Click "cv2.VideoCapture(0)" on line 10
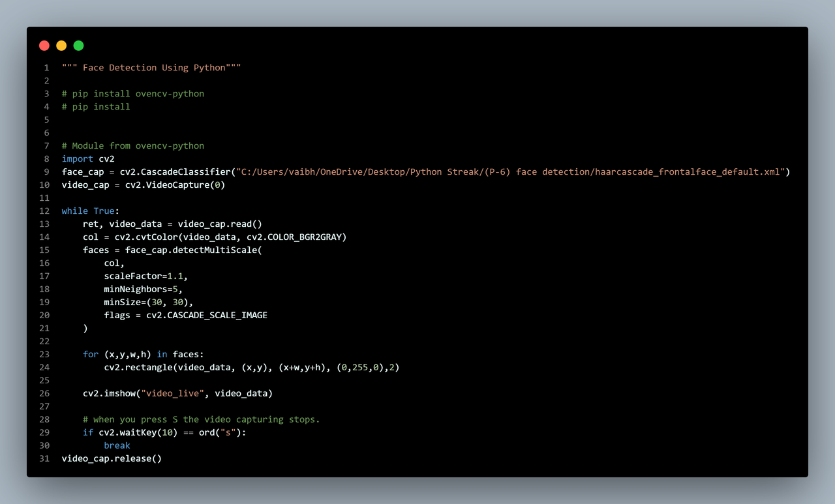 click(175, 185)
